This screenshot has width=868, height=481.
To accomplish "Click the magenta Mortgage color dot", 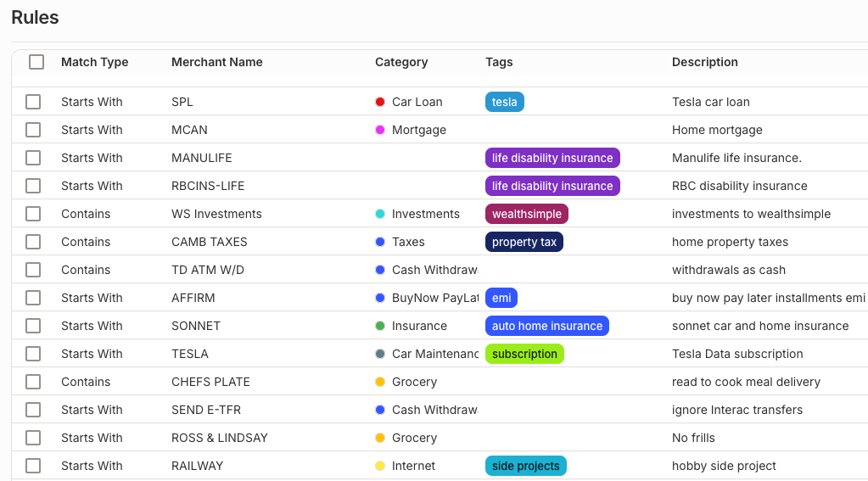I will pos(380,130).
